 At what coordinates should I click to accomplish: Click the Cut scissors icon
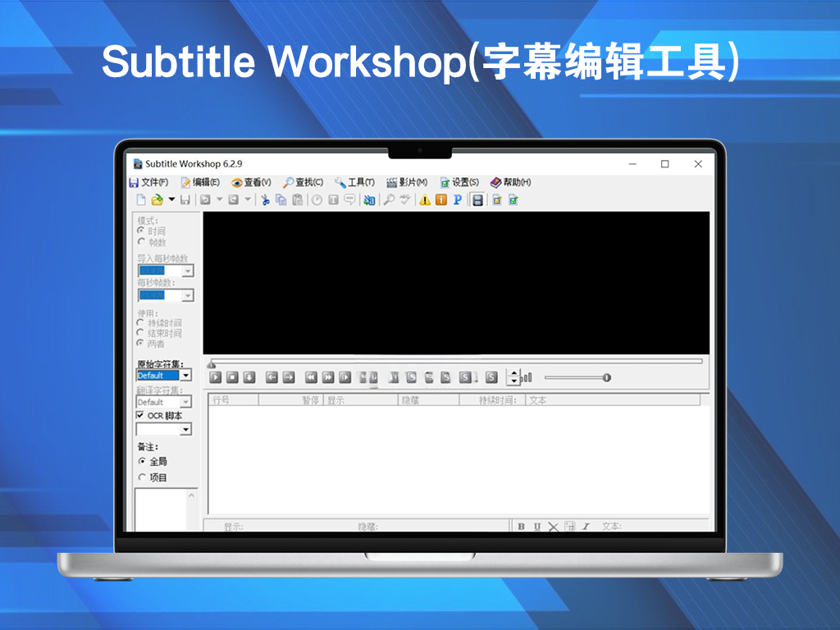tap(265, 200)
